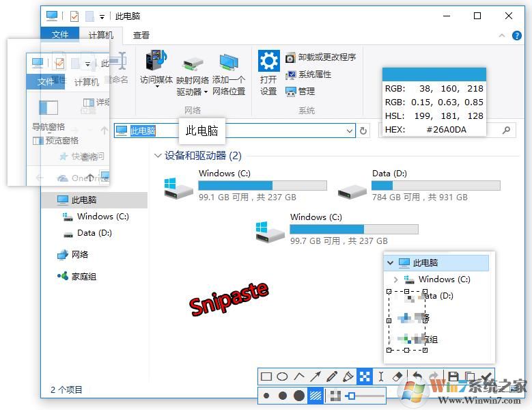Select 网络 in the navigation pane
Screen dimensions: 532x410
[80, 255]
